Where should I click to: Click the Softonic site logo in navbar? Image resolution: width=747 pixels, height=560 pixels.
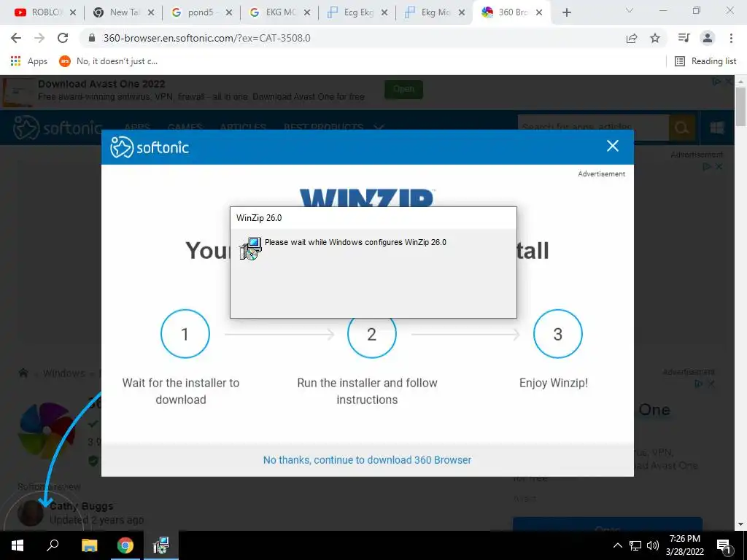coord(58,128)
